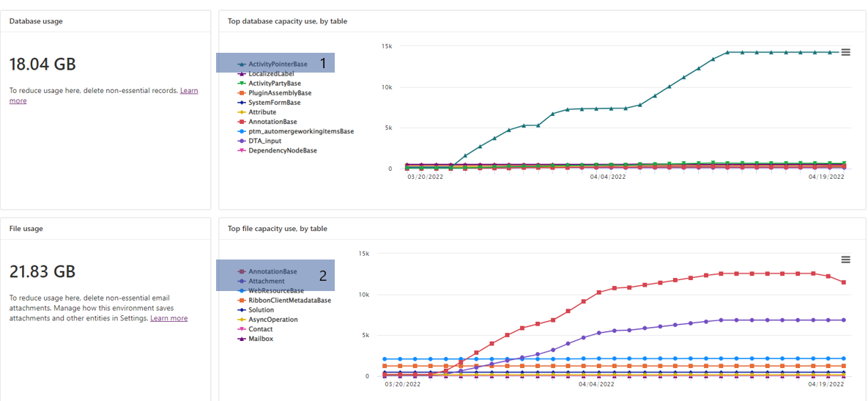The image size is (868, 401).
Task: Click Learn more link under Database usage
Action: [x=104, y=95]
